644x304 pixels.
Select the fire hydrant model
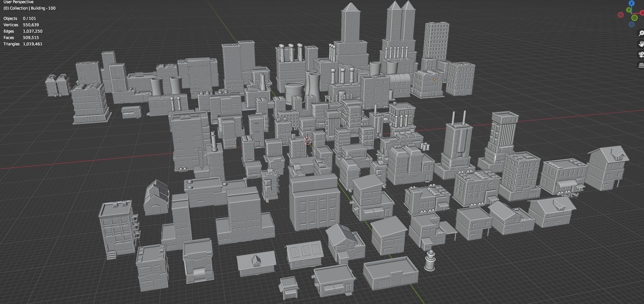(x=430, y=260)
